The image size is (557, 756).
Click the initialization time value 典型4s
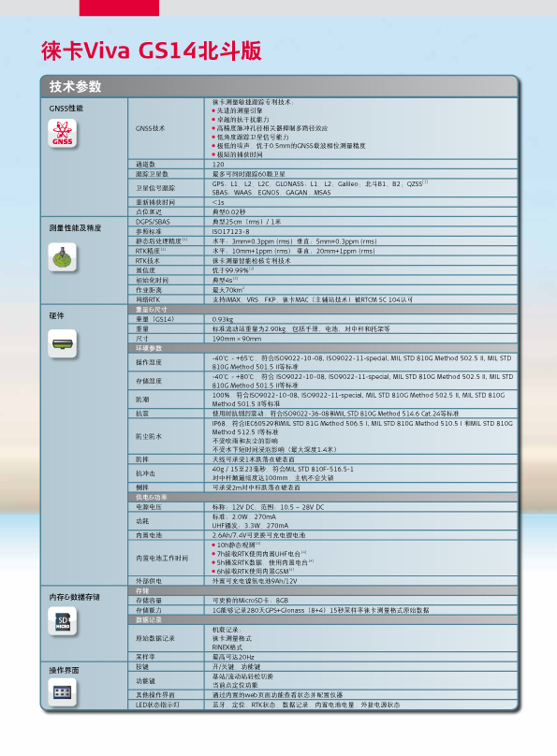click(225, 280)
